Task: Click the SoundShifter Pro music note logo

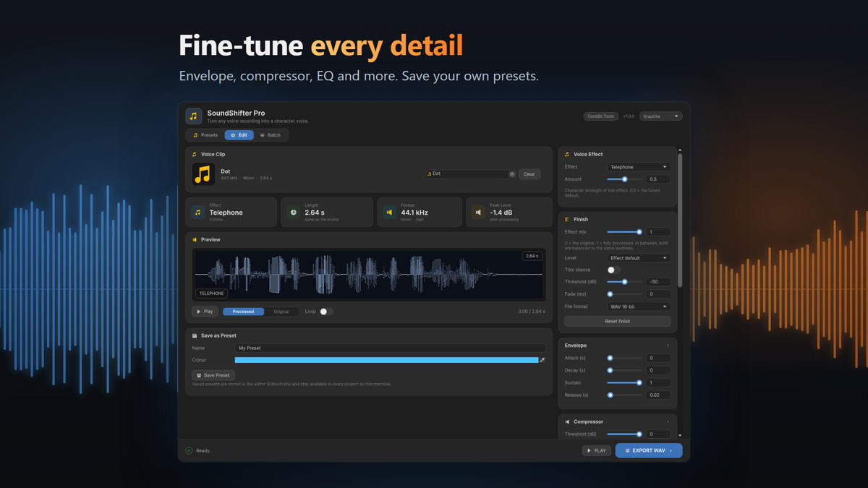Action: [x=194, y=116]
